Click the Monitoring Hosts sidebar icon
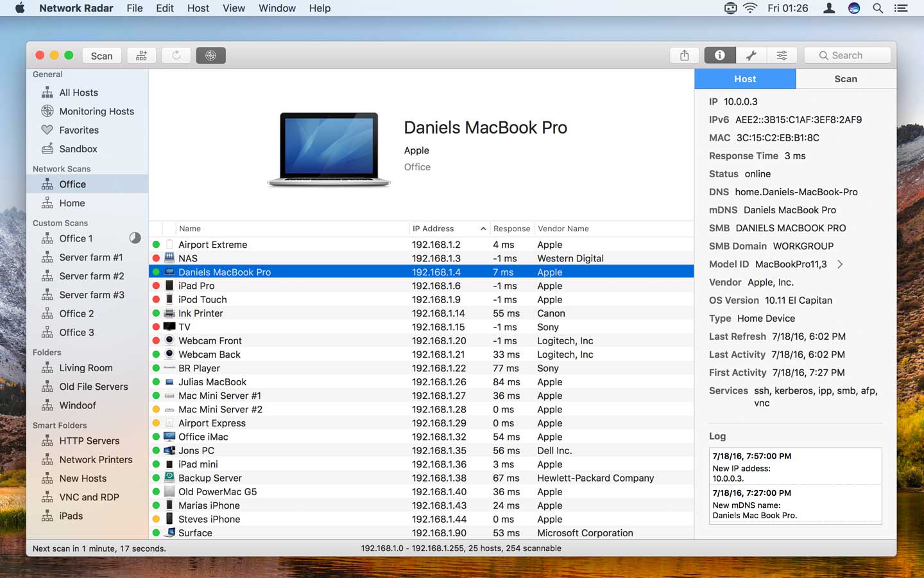Image resolution: width=924 pixels, height=578 pixels. click(x=47, y=110)
